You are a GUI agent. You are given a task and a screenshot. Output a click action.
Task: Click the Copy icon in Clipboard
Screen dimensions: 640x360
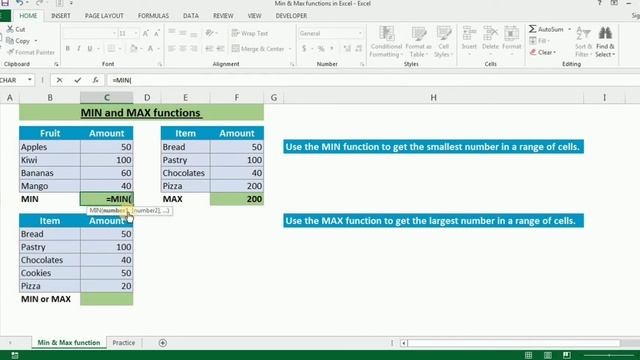10,41
